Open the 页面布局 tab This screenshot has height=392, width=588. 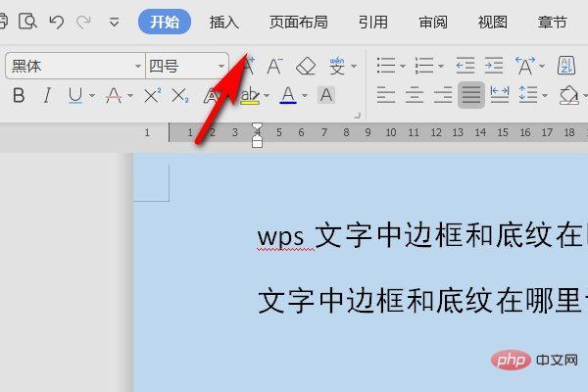point(299,23)
